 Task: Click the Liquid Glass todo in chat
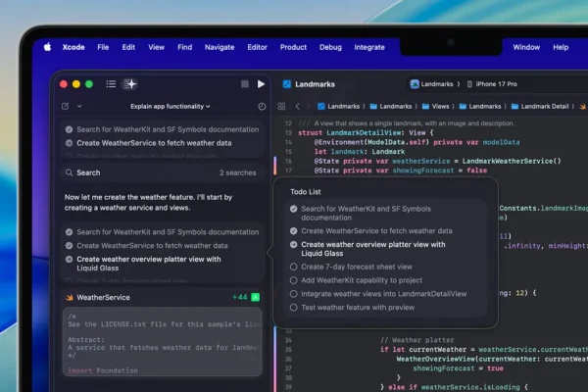149,264
